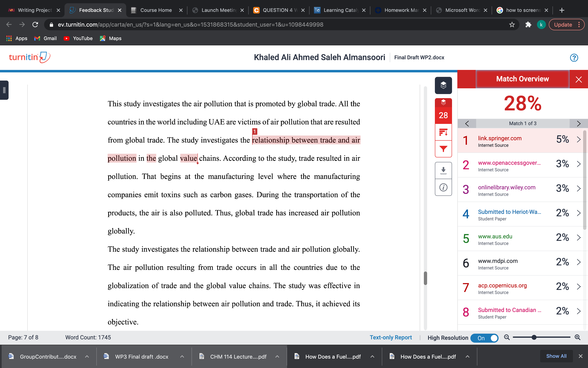The width and height of the screenshot is (588, 368).
Task: Click the zoom in magnifier icon
Action: point(578,337)
